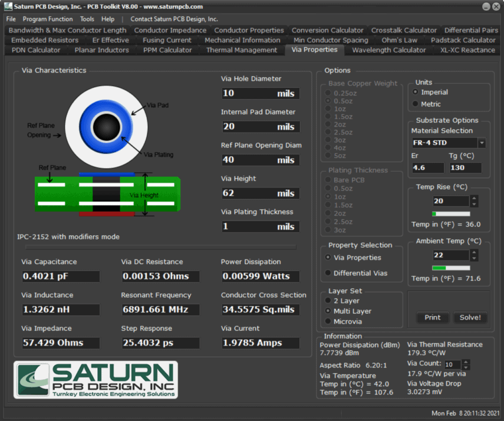
Task: Click the Temp Rise green slider bar
Action: (451, 214)
